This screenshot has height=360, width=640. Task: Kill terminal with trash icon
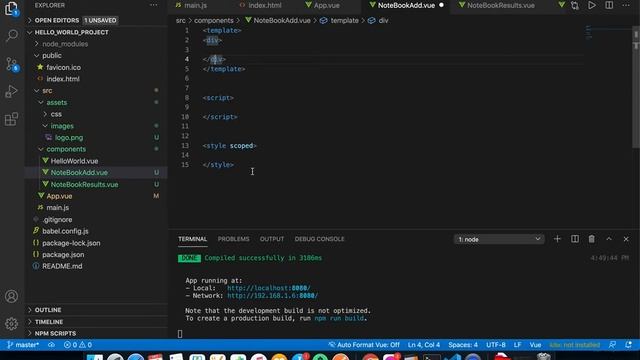591,239
